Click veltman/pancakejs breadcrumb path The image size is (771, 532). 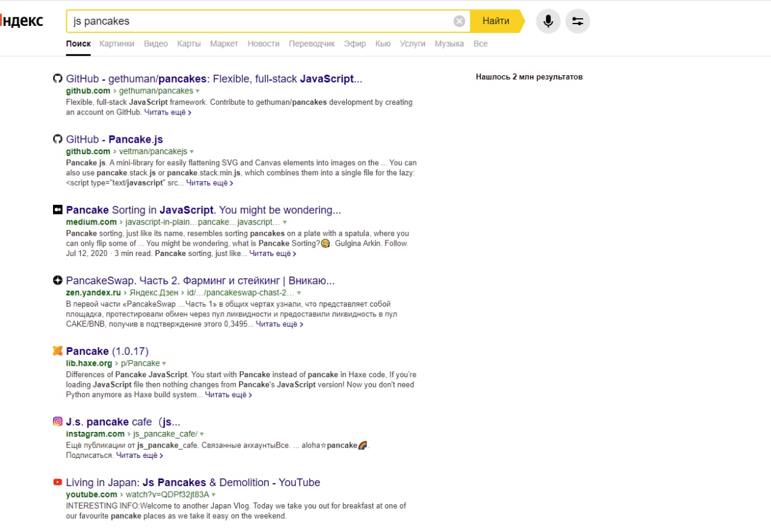click(153, 151)
